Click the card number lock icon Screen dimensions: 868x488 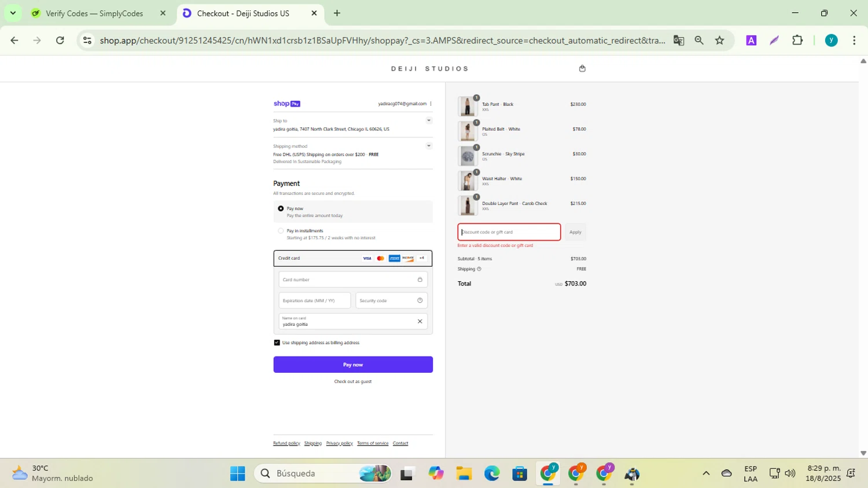pyautogui.click(x=420, y=280)
